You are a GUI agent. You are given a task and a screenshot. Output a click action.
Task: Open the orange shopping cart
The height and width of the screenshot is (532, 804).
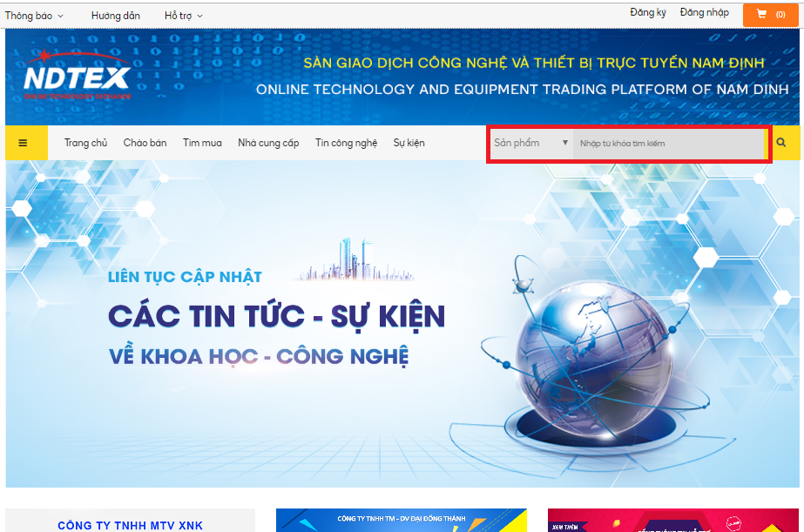[771, 15]
